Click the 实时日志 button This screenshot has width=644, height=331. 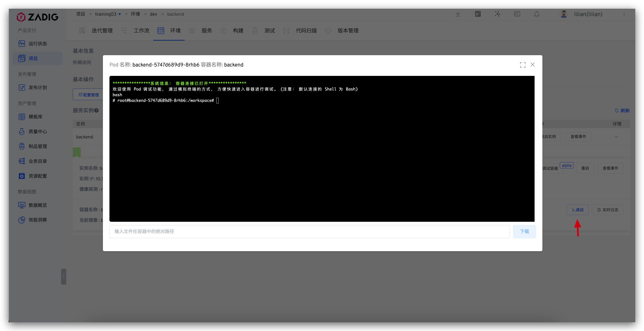tap(608, 210)
